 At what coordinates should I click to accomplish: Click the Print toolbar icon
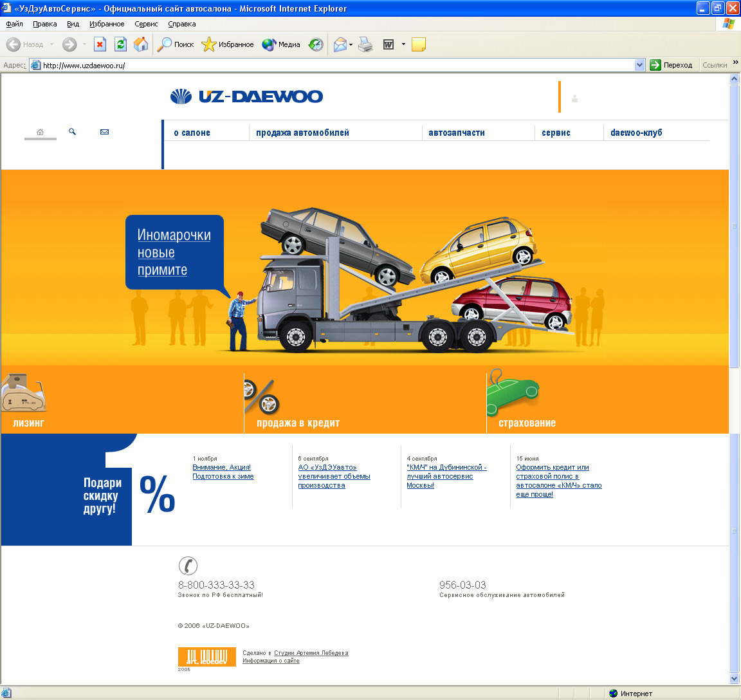pos(365,44)
